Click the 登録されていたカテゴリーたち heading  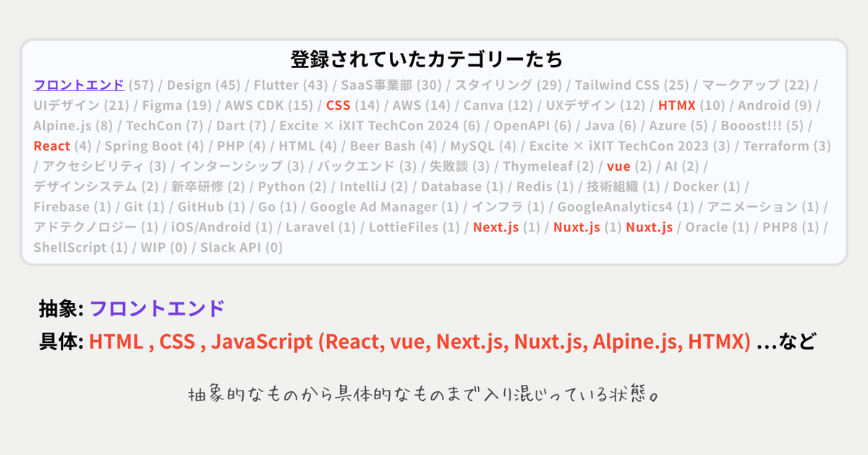point(427,59)
